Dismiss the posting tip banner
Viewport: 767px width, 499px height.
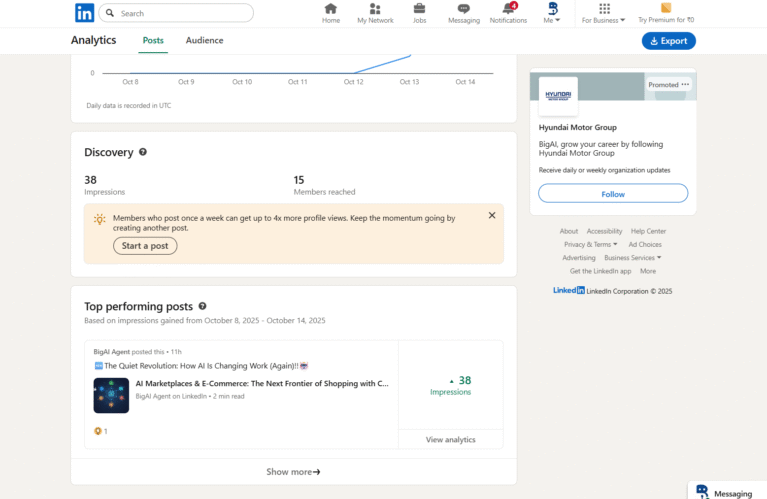[492, 215]
